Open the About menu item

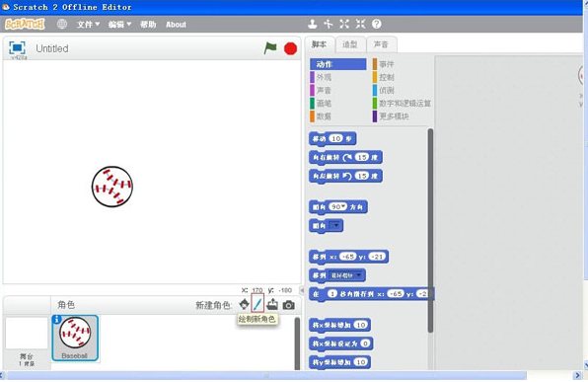point(176,25)
